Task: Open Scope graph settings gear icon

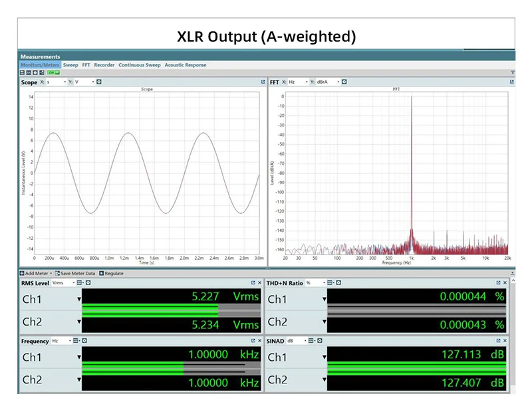Action: coord(98,82)
